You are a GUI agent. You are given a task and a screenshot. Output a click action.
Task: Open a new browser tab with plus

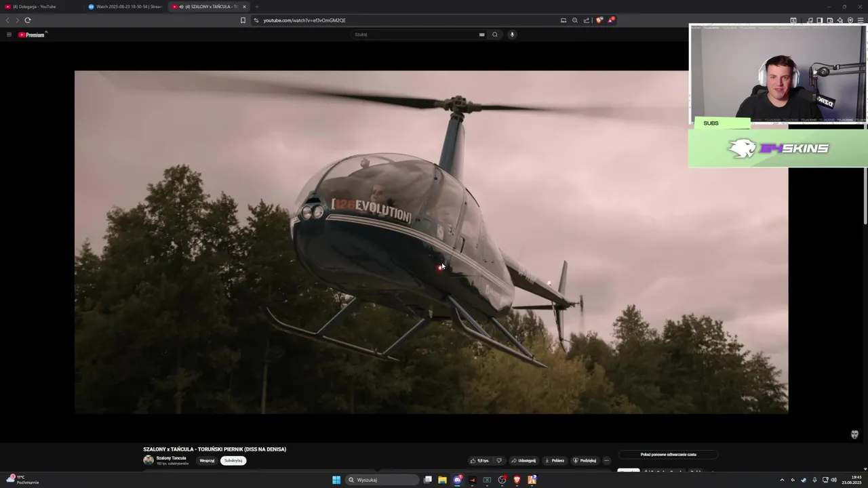pyautogui.click(x=257, y=7)
